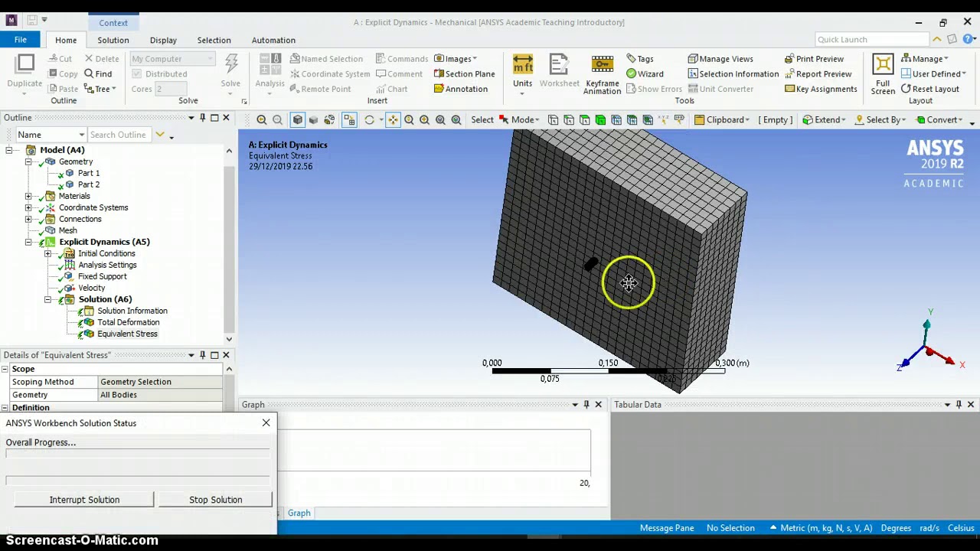Open Report Preview
The image size is (980, 551).
click(x=818, y=74)
